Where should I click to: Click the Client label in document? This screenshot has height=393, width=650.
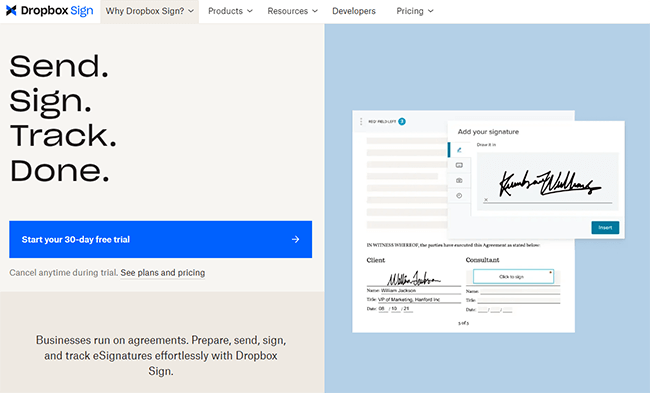(376, 260)
